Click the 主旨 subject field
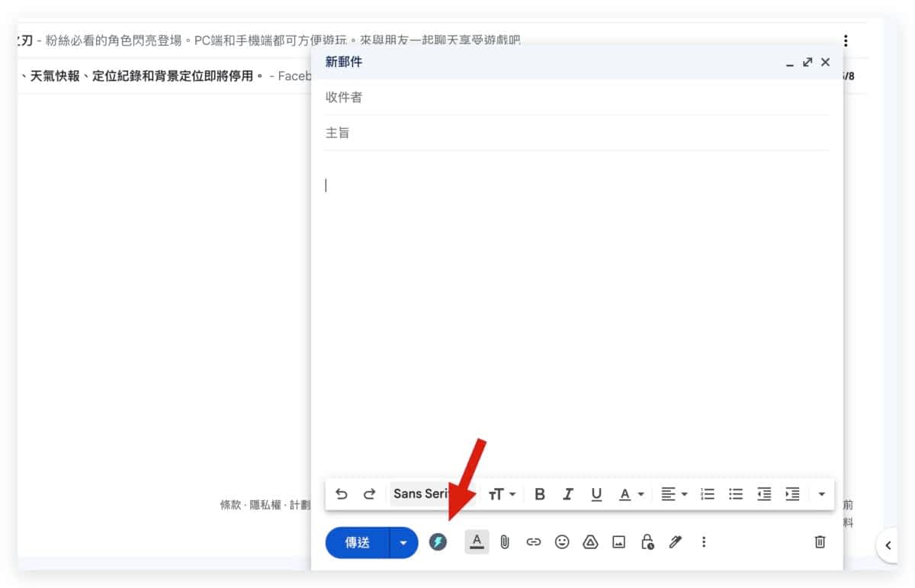 (577, 133)
